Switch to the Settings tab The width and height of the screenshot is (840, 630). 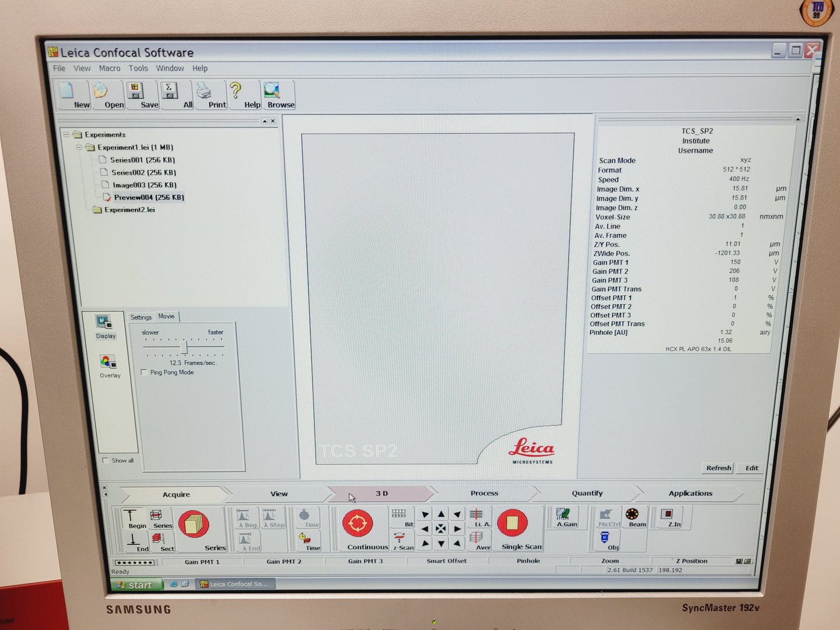141,317
